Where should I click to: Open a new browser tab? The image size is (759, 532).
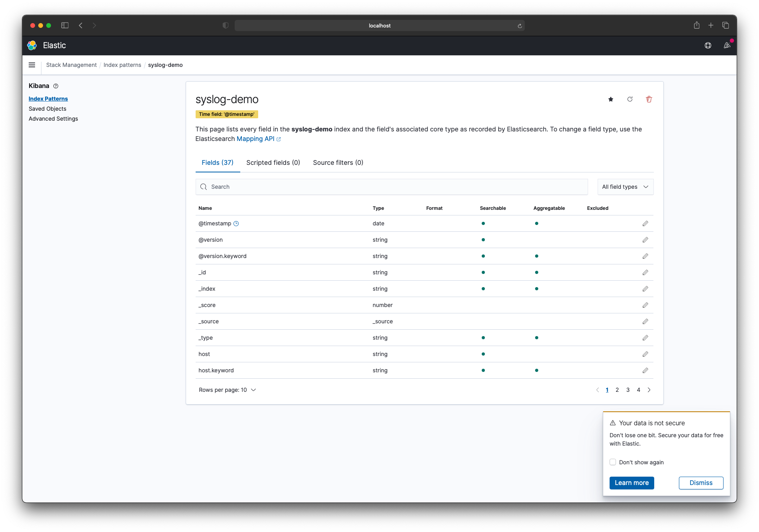(x=711, y=25)
